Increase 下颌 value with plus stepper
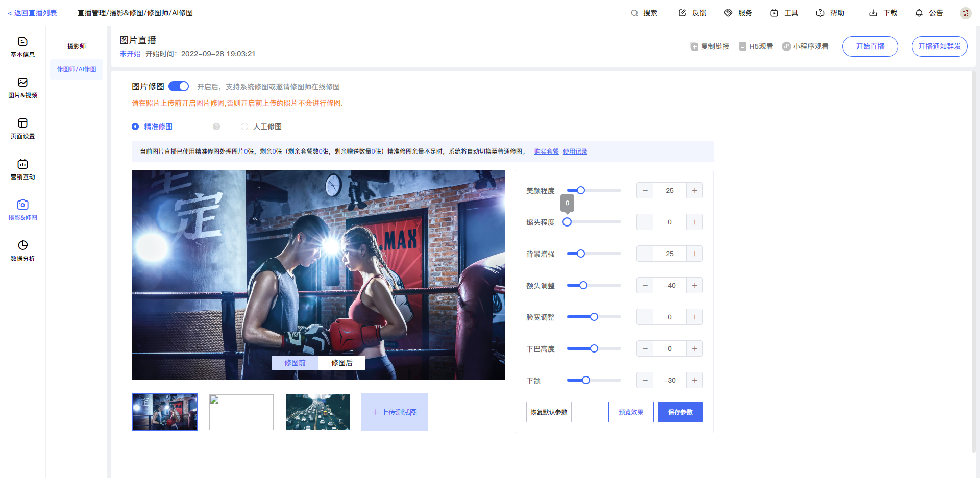The image size is (980, 478). (x=694, y=380)
